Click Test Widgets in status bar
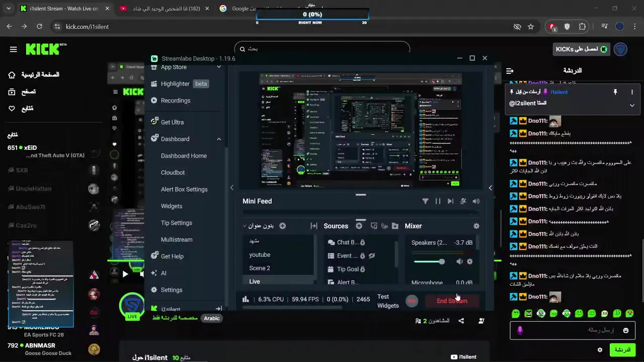The image size is (644, 362). tap(387, 301)
